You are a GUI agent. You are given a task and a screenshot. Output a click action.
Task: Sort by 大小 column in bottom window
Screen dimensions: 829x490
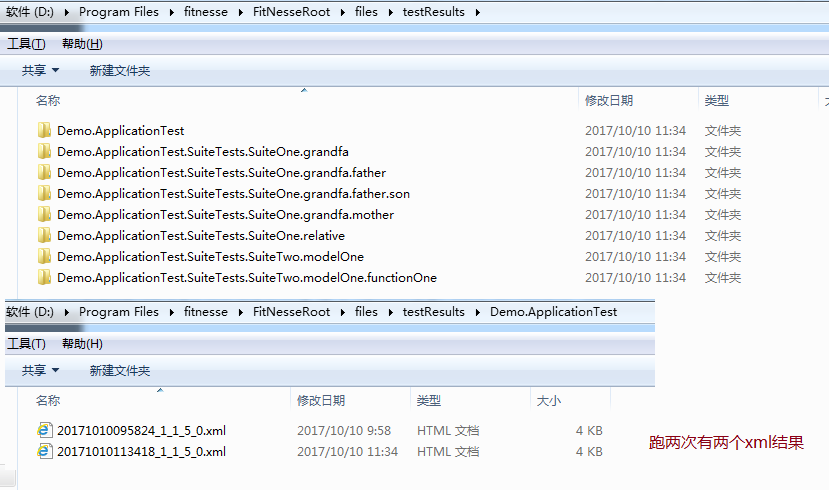pyautogui.click(x=549, y=401)
